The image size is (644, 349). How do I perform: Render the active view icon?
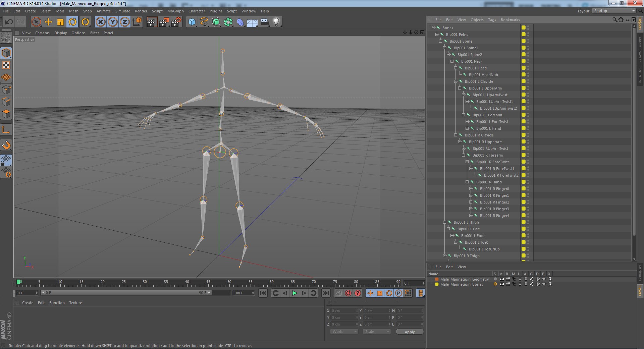(152, 22)
